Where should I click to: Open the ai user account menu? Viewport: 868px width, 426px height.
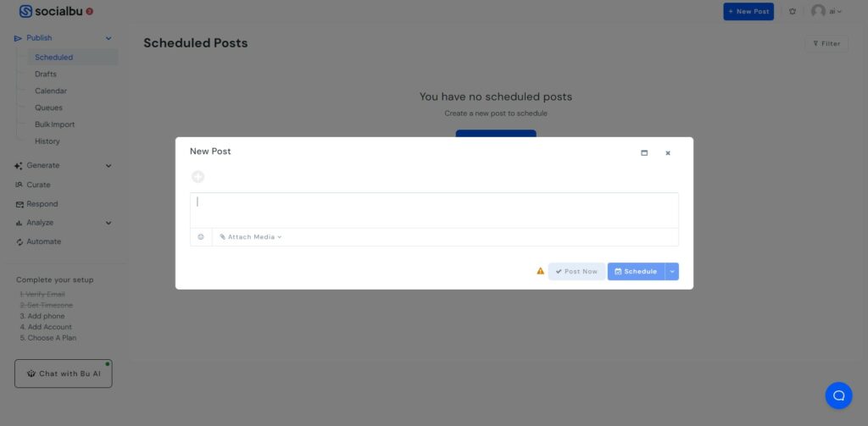[x=827, y=11]
